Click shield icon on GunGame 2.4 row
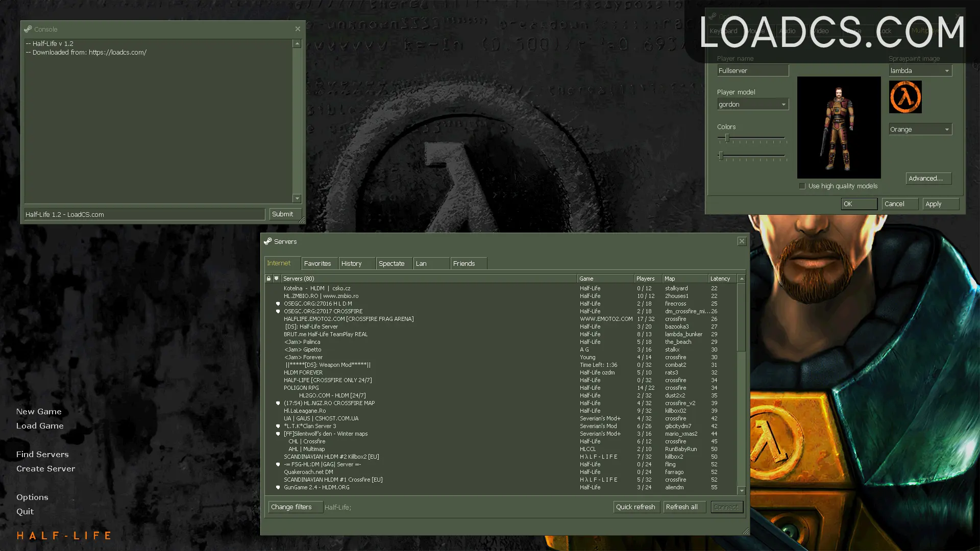This screenshot has width=980, height=551. (278, 487)
